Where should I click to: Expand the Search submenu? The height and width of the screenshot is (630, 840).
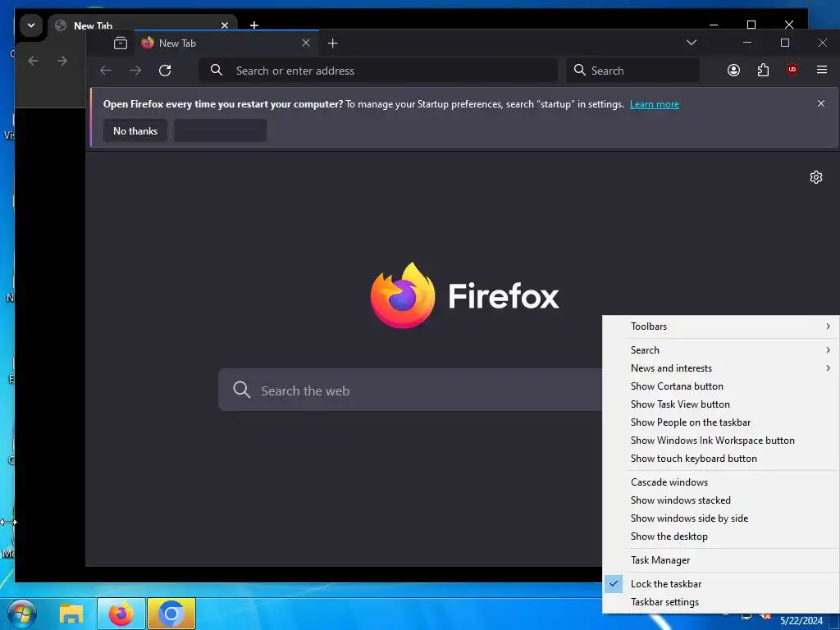click(x=721, y=349)
